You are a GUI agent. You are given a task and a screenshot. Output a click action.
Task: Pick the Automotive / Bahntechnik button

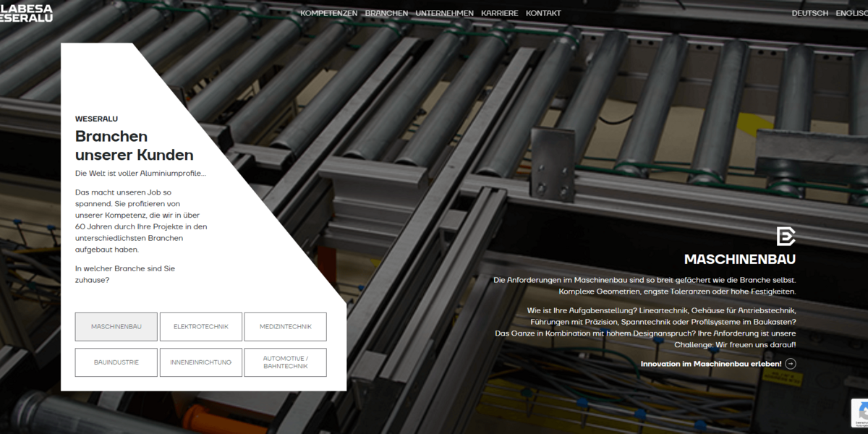click(286, 362)
